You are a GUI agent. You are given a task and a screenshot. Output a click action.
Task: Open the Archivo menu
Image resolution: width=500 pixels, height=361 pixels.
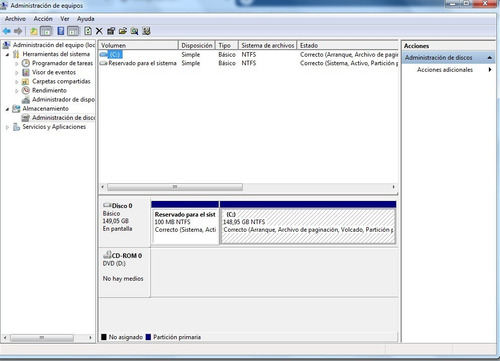click(x=15, y=19)
